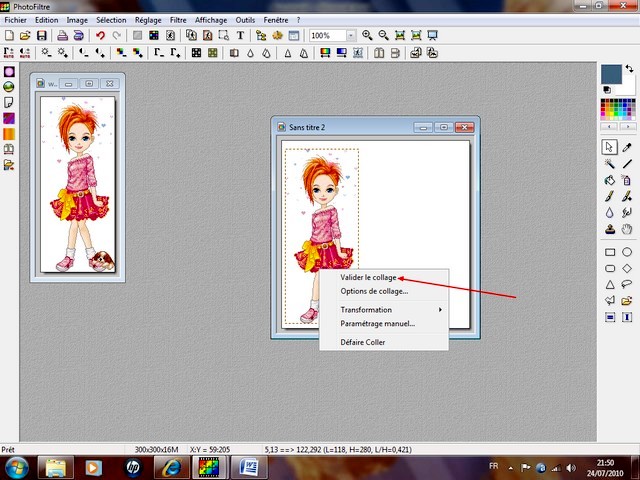
Task: Click the Zoom in magnifier icon
Action: coord(367,36)
